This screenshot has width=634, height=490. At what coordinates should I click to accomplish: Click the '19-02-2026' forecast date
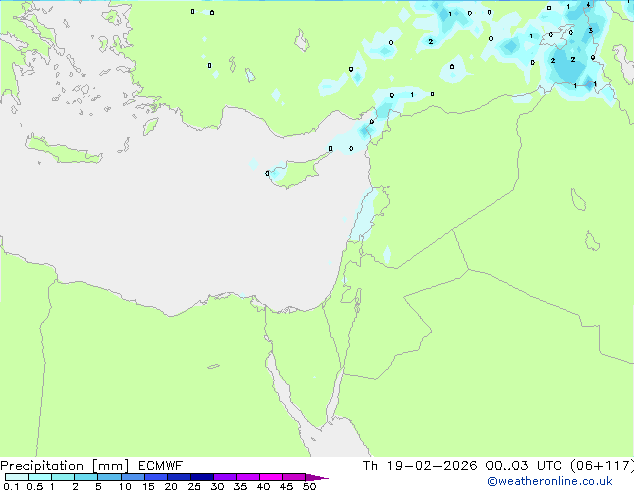[x=431, y=466]
